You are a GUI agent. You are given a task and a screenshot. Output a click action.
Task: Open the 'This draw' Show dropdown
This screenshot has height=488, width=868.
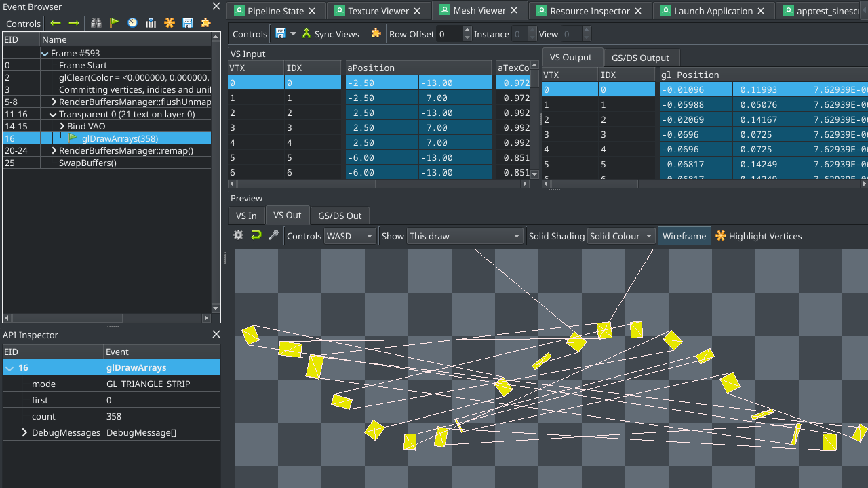tap(465, 236)
